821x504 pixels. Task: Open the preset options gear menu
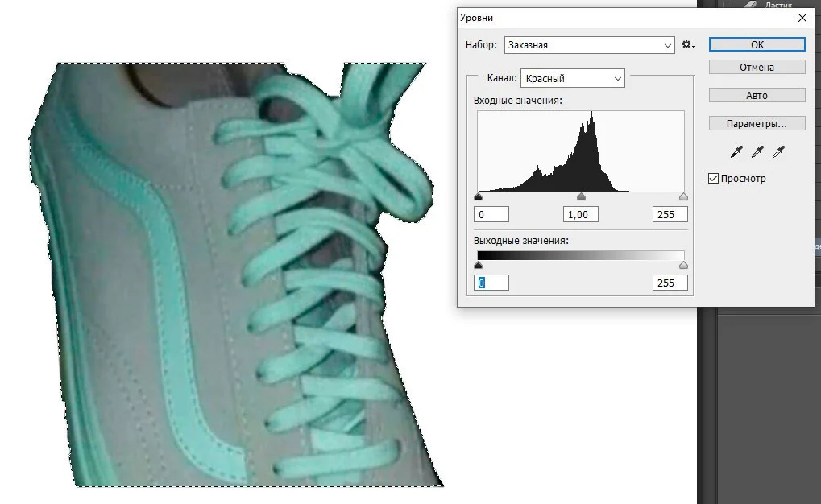pos(688,45)
